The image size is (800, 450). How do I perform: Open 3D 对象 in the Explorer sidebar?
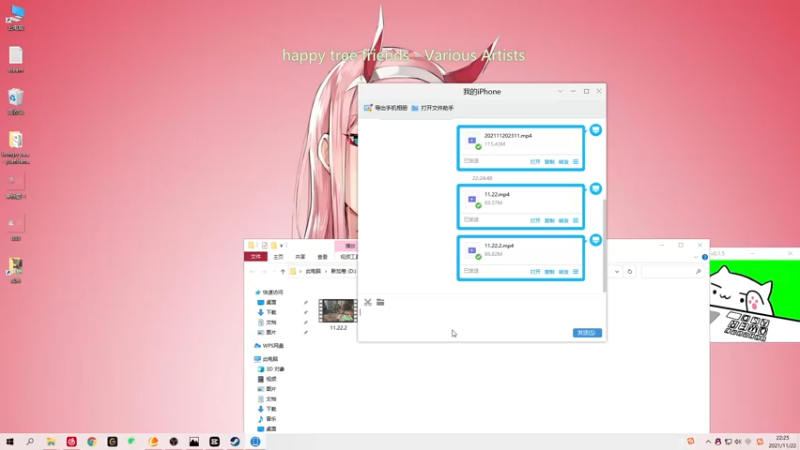point(271,369)
